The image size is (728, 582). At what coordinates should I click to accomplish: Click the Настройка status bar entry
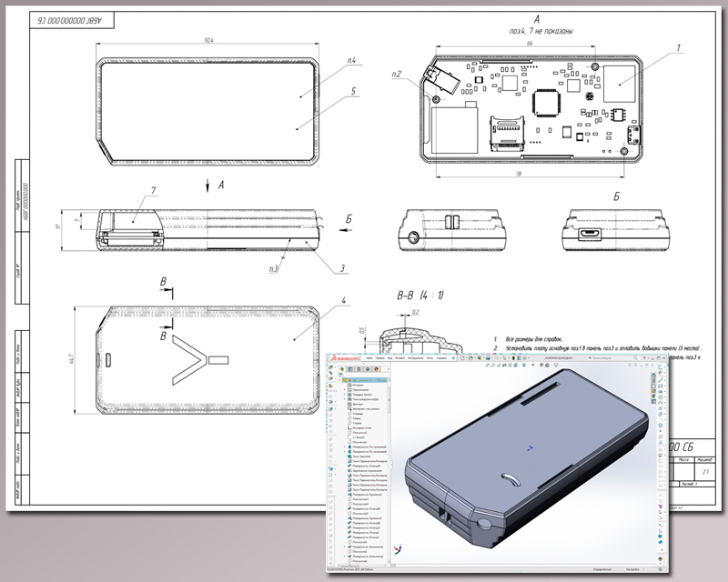(632, 569)
